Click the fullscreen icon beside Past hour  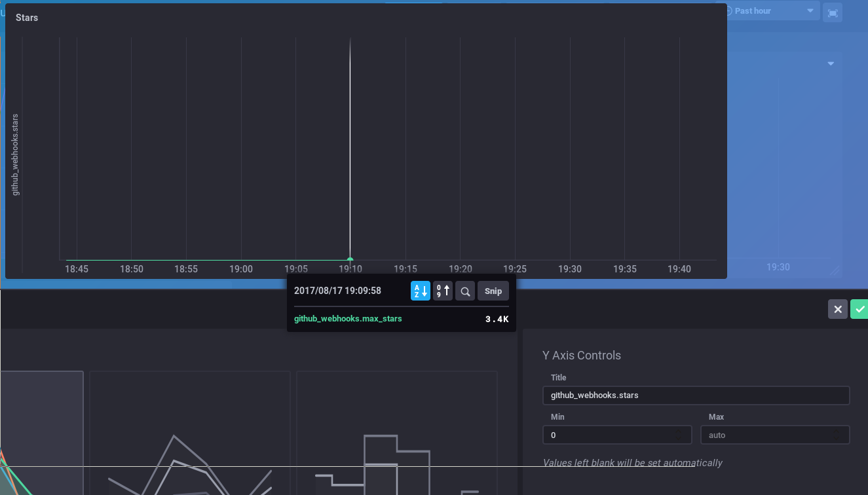coord(832,12)
